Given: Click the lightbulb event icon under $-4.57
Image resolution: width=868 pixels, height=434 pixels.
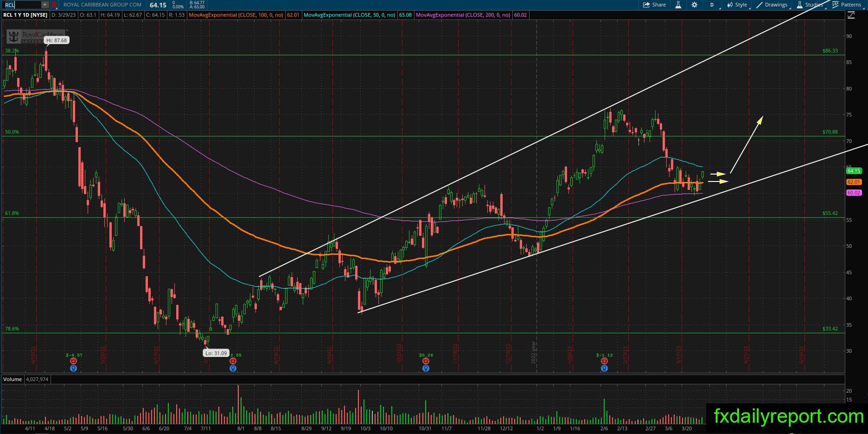Looking at the screenshot, I should pos(73,368).
